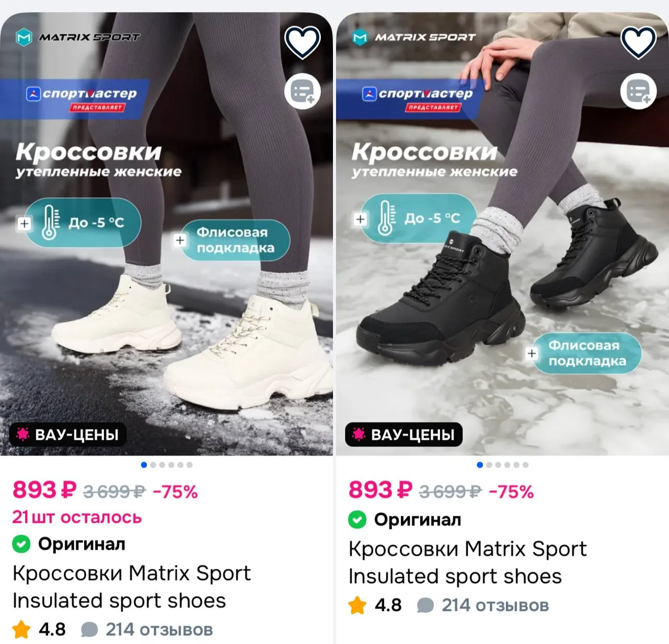Expand 'Флисовая подкладка' plus on black sneakers
The image size is (669, 644).
point(532,354)
